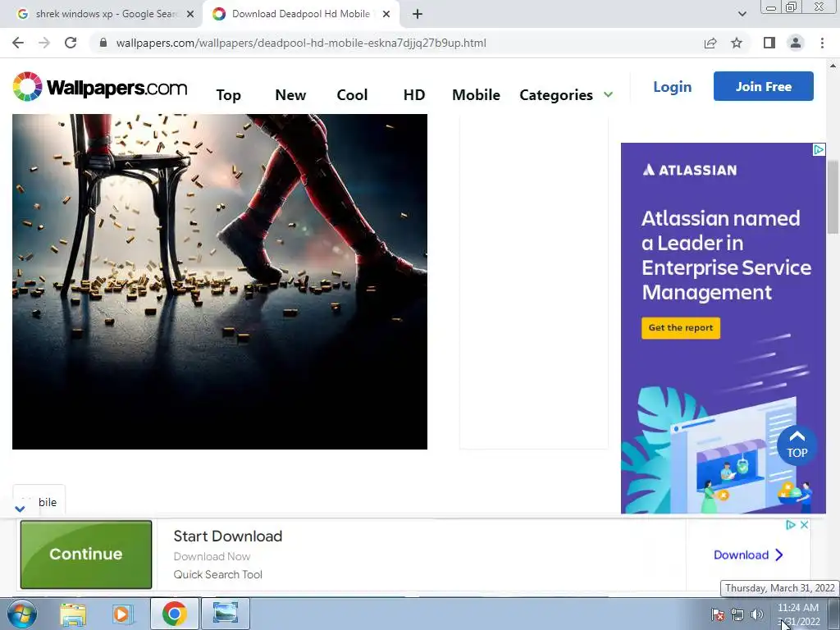Open Windows Explorer from the taskbar
Image resolution: width=840 pixels, height=630 pixels.
click(x=73, y=614)
